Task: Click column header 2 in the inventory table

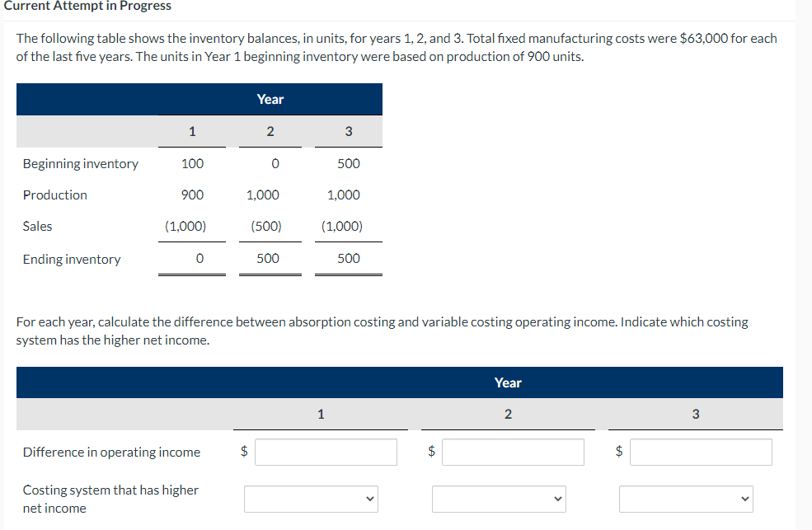Action: click(270, 131)
